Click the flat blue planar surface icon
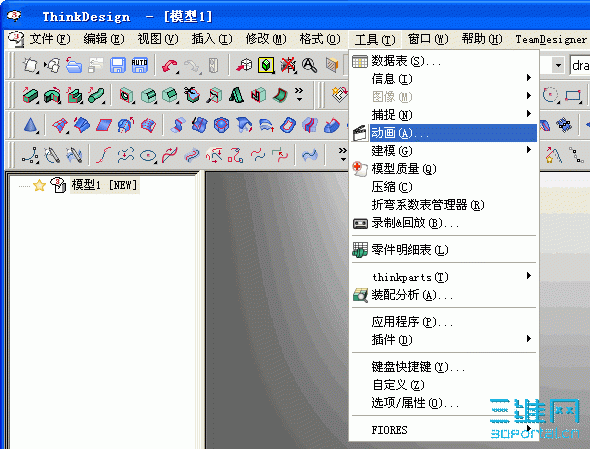The image size is (590, 449). coord(104,125)
